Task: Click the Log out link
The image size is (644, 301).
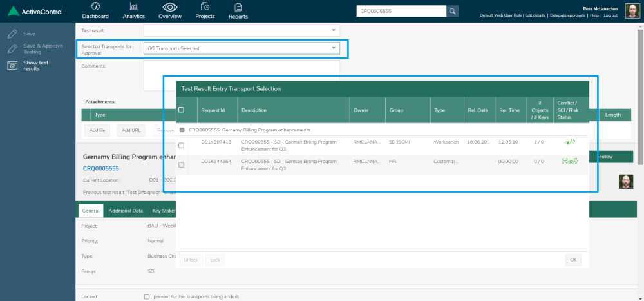Action: click(610, 15)
